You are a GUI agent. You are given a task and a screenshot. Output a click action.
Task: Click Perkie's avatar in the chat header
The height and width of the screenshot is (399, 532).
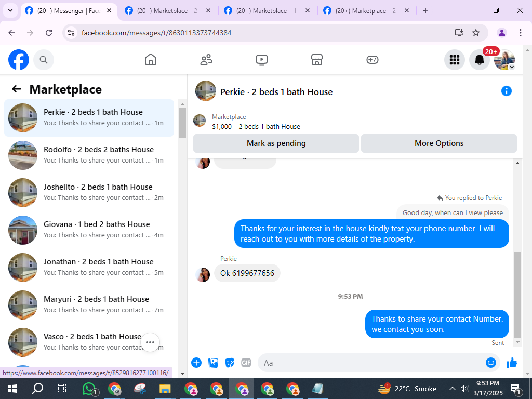[206, 91]
